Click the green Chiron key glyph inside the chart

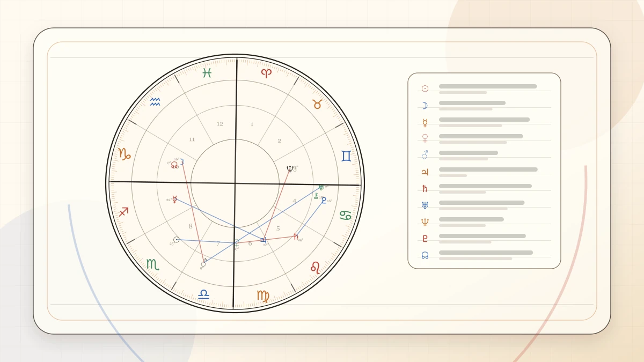click(316, 196)
